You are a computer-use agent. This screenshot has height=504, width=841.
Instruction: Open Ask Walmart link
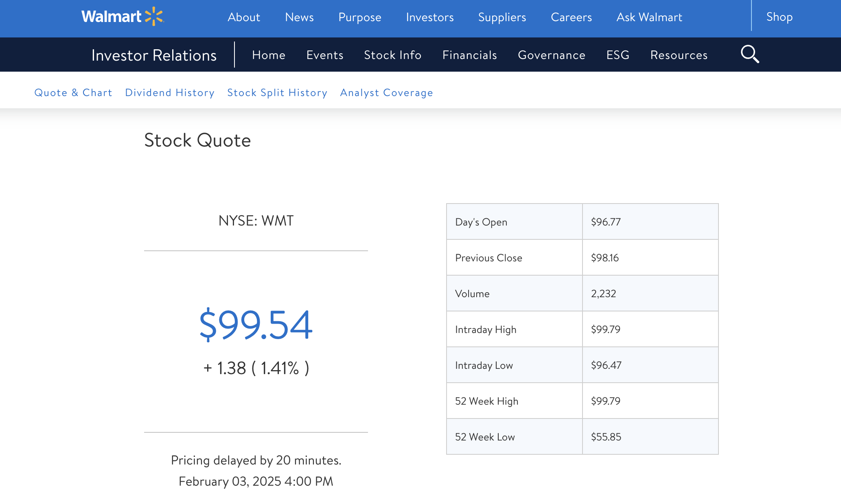tap(649, 17)
